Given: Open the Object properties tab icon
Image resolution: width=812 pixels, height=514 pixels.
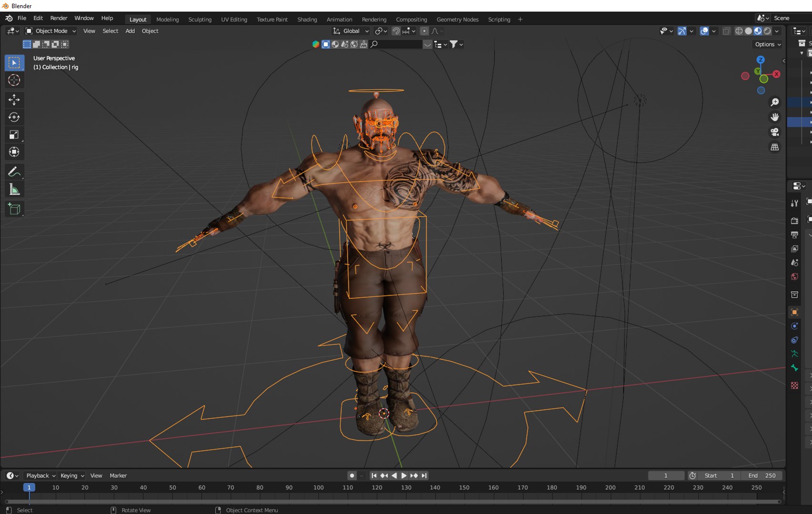Looking at the screenshot, I should point(794,312).
